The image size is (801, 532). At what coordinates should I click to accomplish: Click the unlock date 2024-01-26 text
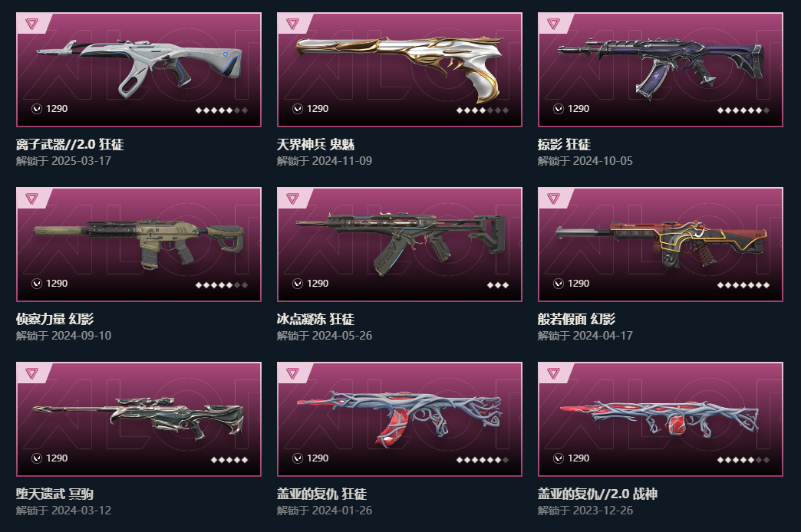[342, 510]
